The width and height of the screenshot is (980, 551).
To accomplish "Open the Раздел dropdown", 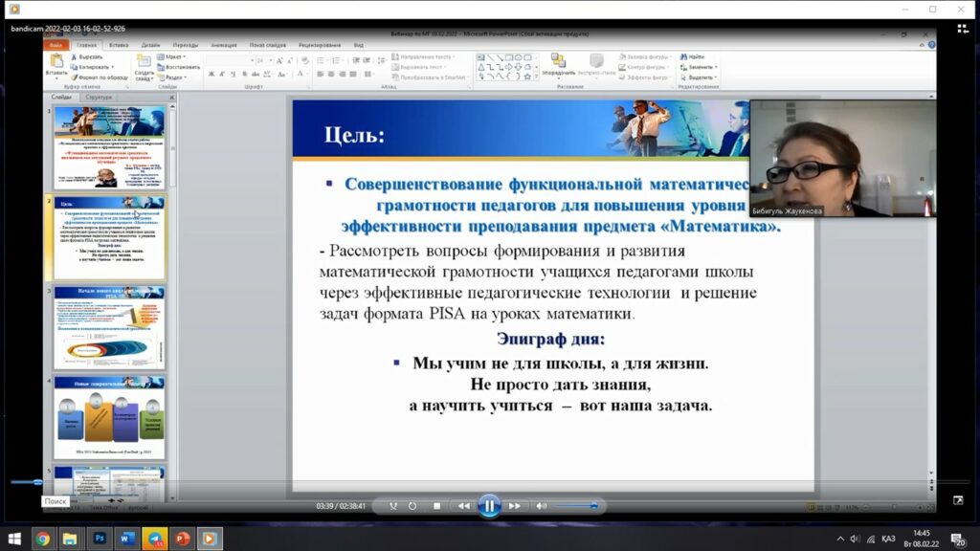I will pyautogui.click(x=172, y=77).
